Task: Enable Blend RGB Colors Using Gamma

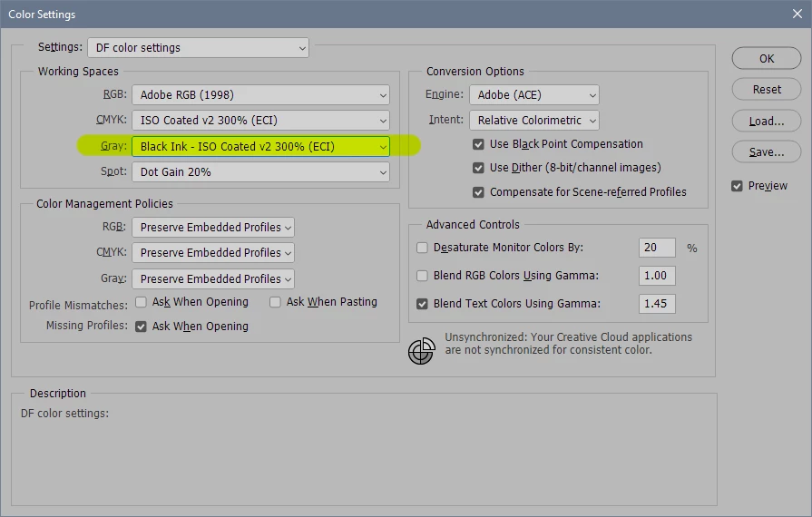Action: 422,276
